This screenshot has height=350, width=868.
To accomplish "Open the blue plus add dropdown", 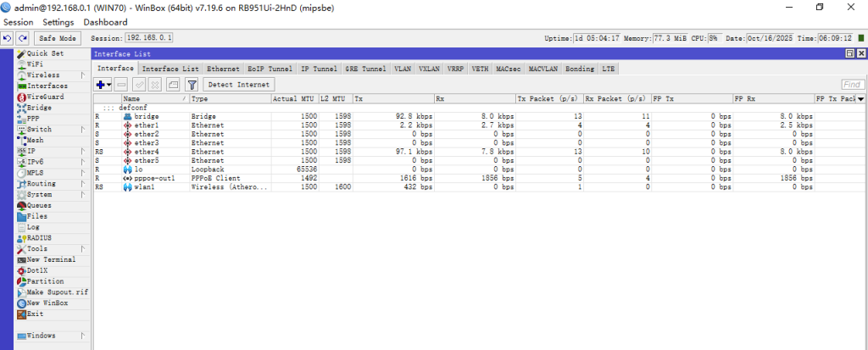I will coord(103,85).
